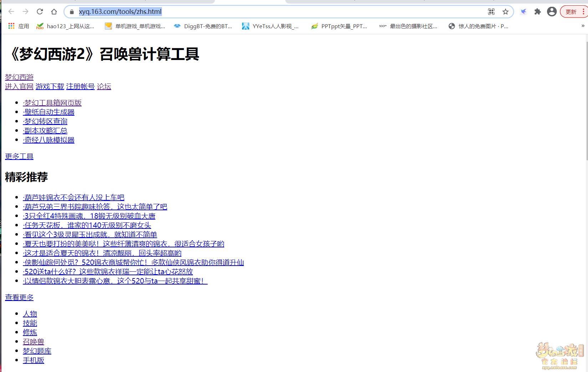Open 论坛 link
588x372 pixels.
click(x=104, y=86)
